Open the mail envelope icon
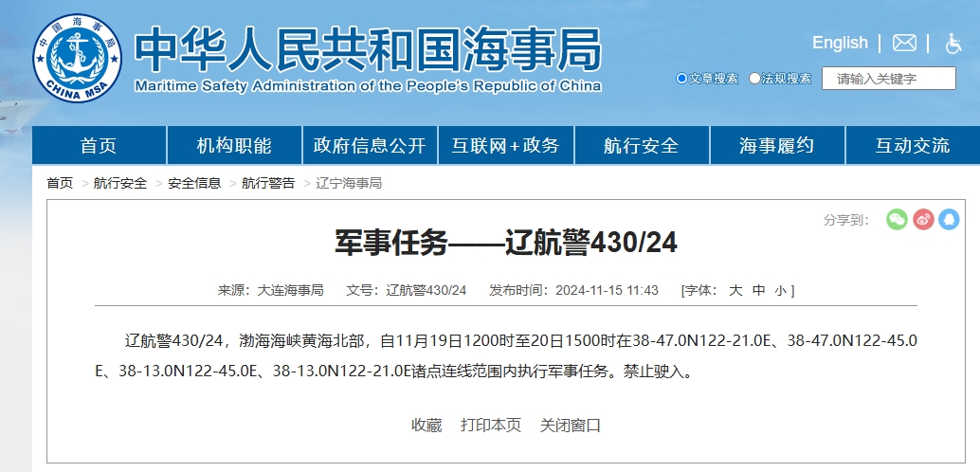The width and height of the screenshot is (980, 472). [904, 44]
